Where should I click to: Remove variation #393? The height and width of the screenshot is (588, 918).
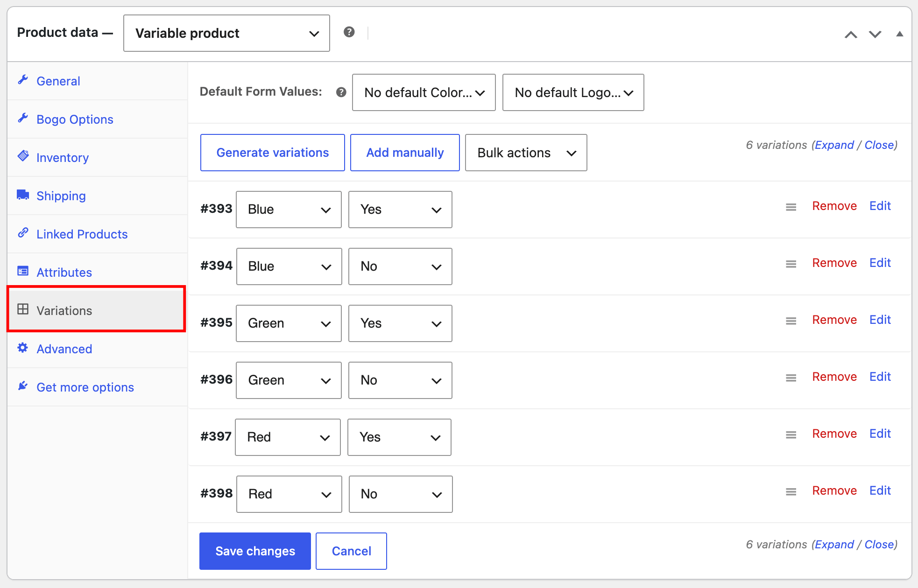tap(834, 206)
